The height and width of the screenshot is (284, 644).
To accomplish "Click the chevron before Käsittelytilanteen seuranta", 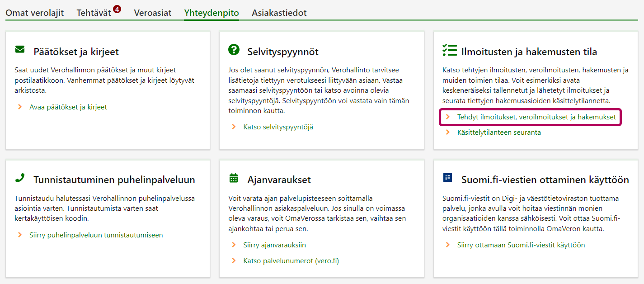I will 448,133.
